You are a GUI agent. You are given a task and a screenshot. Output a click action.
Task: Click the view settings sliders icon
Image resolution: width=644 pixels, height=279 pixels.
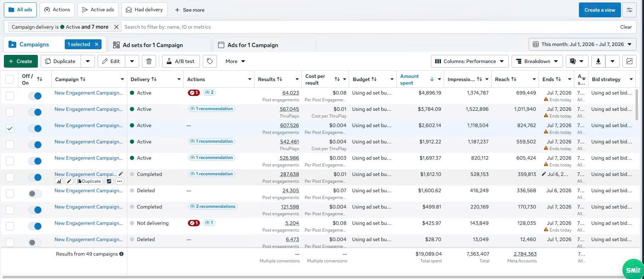pyautogui.click(x=629, y=10)
